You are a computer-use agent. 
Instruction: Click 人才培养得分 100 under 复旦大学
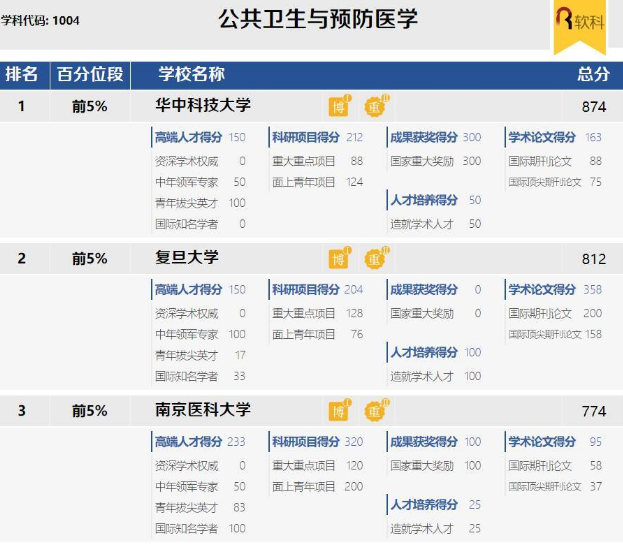tap(435, 352)
